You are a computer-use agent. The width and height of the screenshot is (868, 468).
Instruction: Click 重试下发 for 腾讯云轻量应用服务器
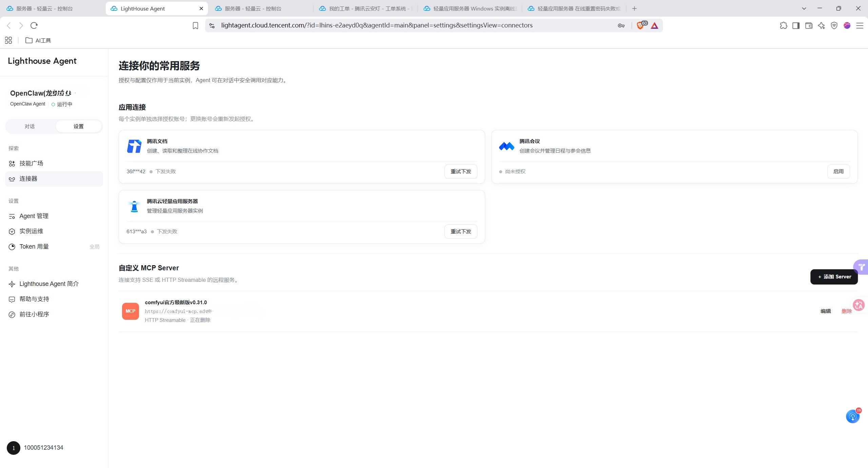(461, 232)
